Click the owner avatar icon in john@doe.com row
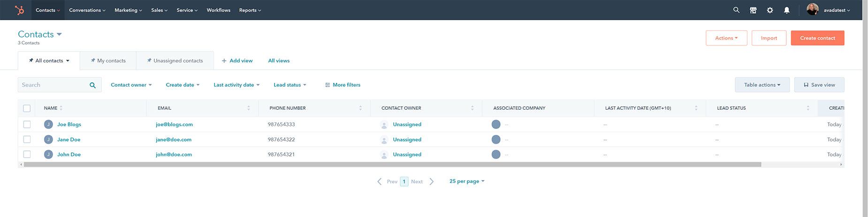The height and width of the screenshot is (217, 868). [384, 155]
